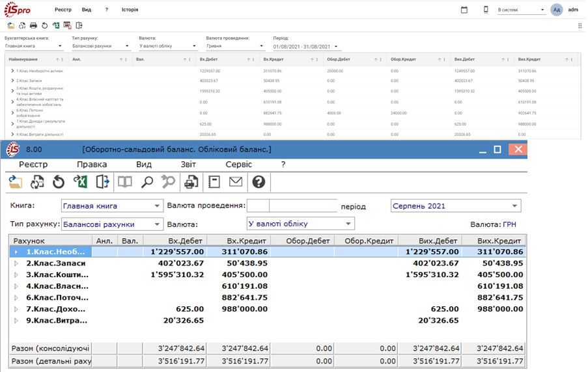Screen dimensions: 588x372
Task: Open Вид menu in web header
Action: (x=86, y=10)
